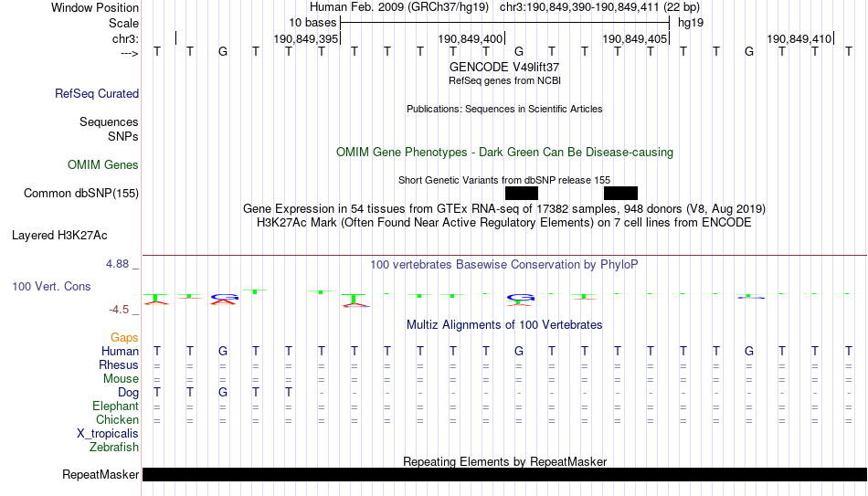Click Multiz Alignments of 100 Vertebrates title
Image resolution: width=868 pixels, height=496 pixels.
click(504, 325)
